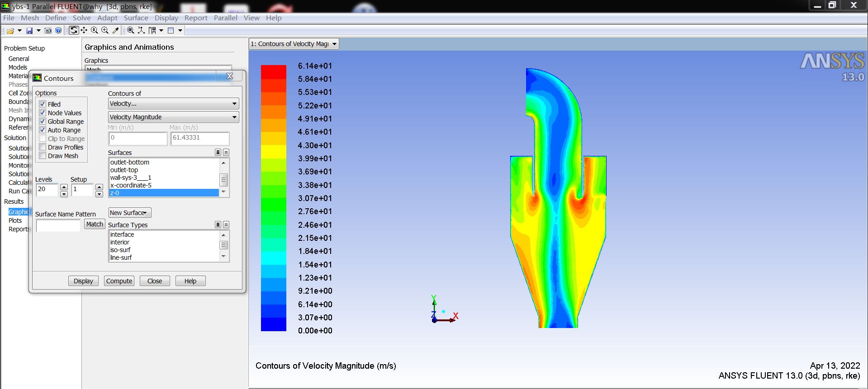
Task: Select the probe eyedropper tool
Action: [x=115, y=30]
